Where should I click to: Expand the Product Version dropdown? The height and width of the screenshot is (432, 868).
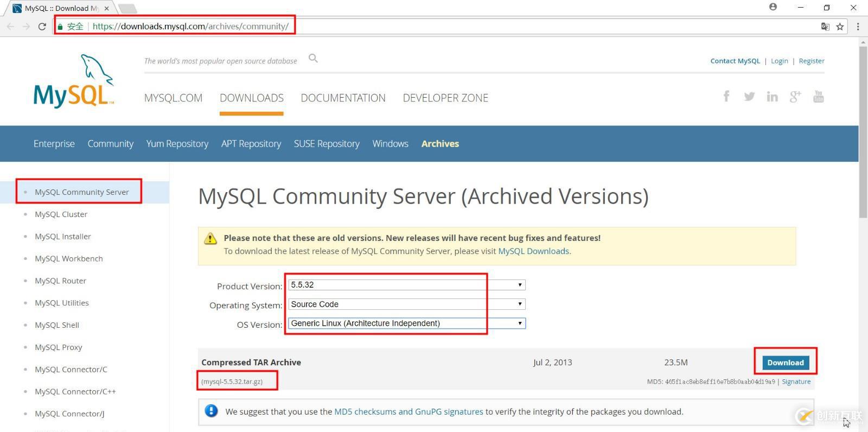[x=406, y=285]
